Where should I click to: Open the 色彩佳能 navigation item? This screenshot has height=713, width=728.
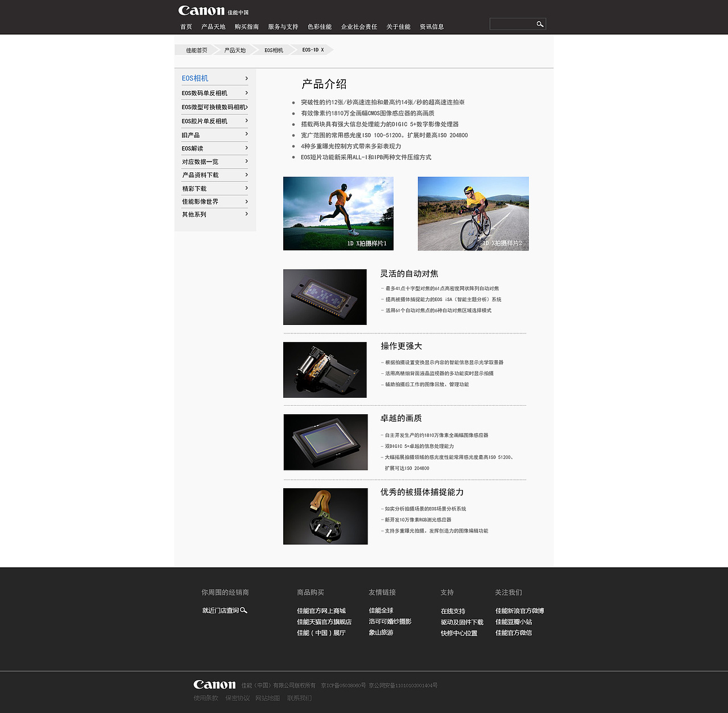tap(320, 27)
